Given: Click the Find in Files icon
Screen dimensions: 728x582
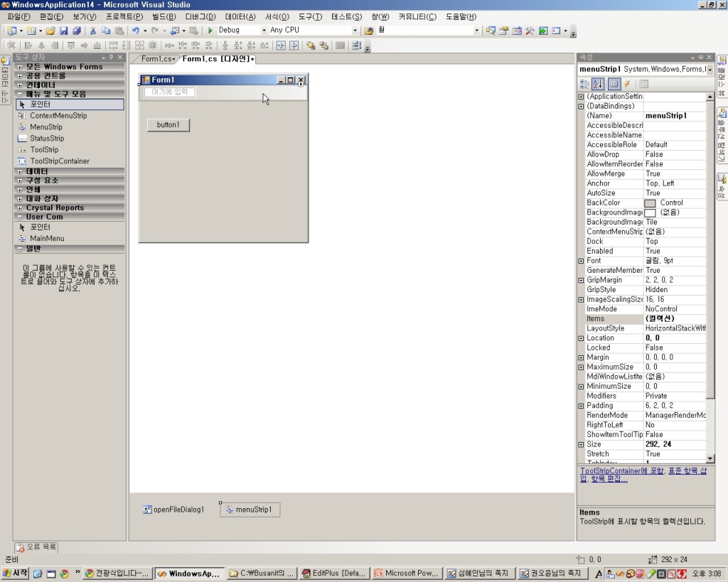Looking at the screenshot, I should click(x=369, y=31).
